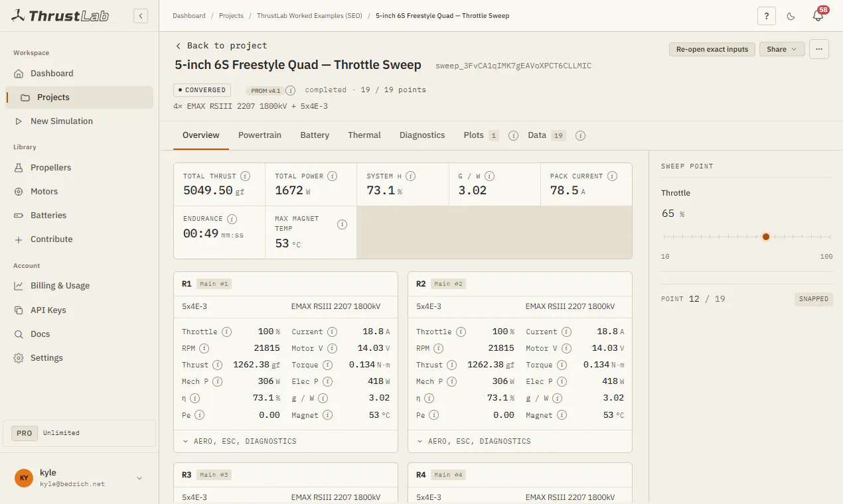The image size is (843, 504).
Task: Click R2 Thrust info icon
Action: [451, 365]
